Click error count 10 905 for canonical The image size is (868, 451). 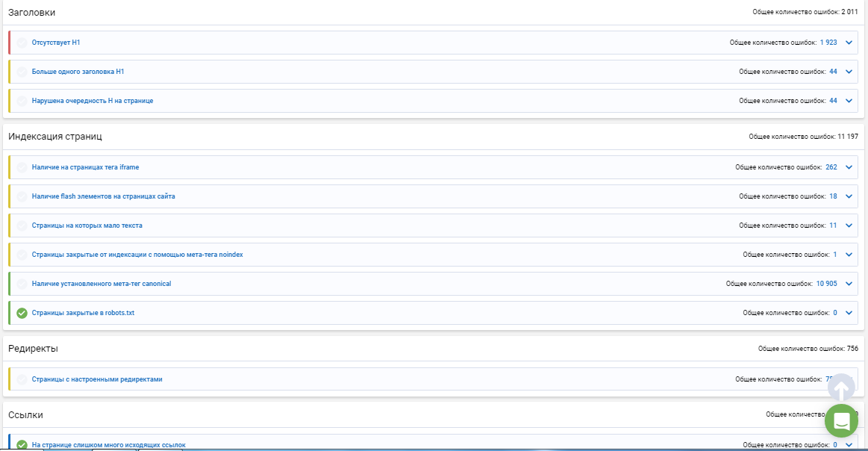tap(826, 284)
